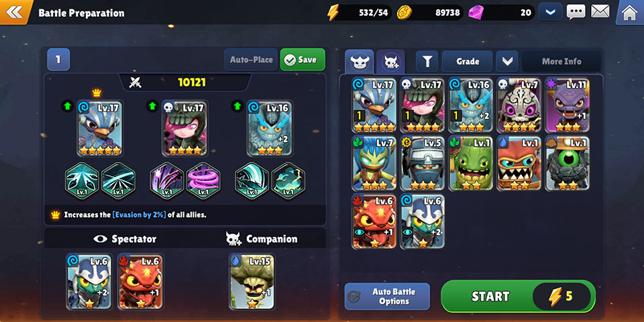644x322 pixels.
Task: Open the mail envelope icon
Action: 600,11
